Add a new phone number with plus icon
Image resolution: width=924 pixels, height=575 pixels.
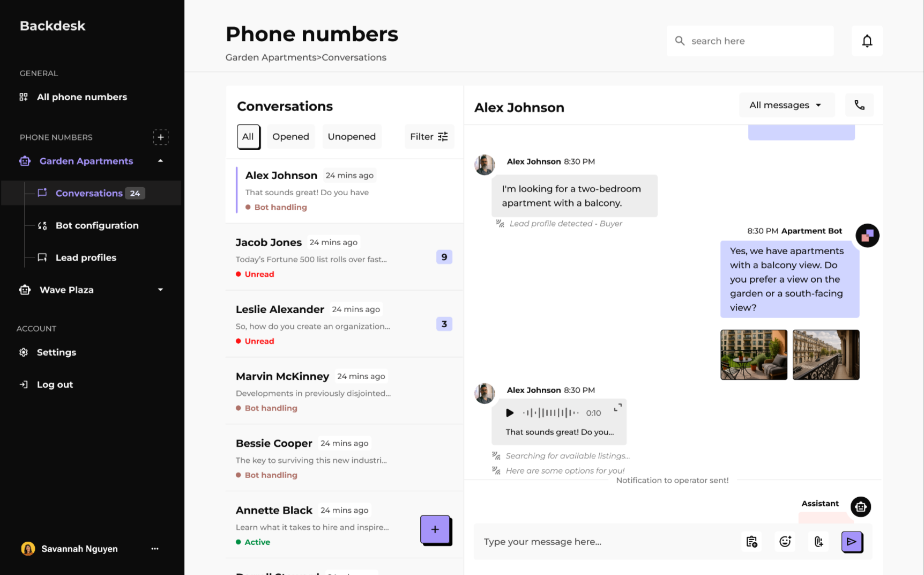[160, 137]
